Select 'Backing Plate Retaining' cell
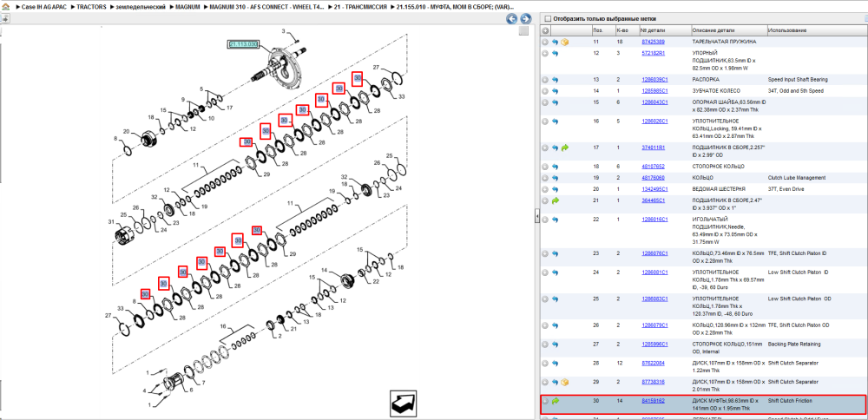The image size is (868, 420). [796, 345]
